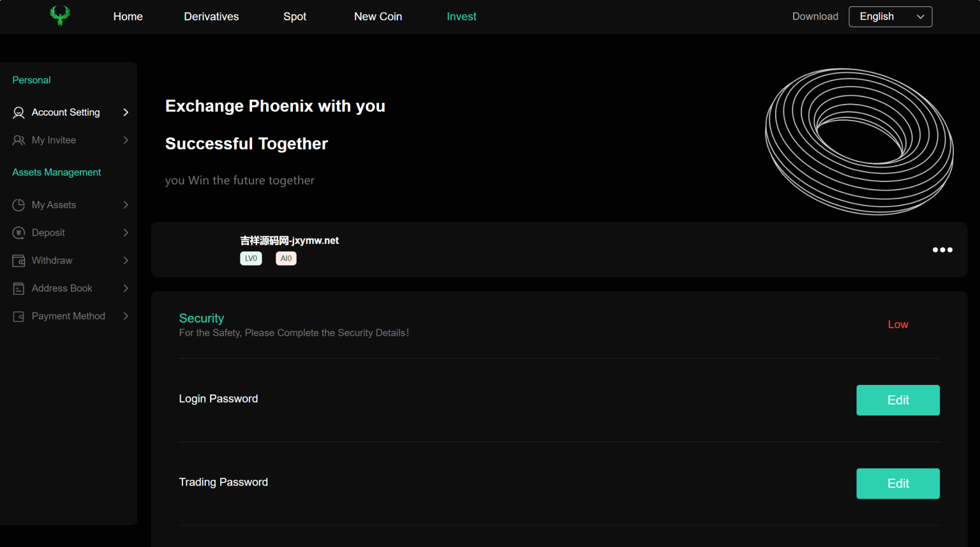Click the Deposit coin icon
980x547 pixels.
click(x=19, y=233)
